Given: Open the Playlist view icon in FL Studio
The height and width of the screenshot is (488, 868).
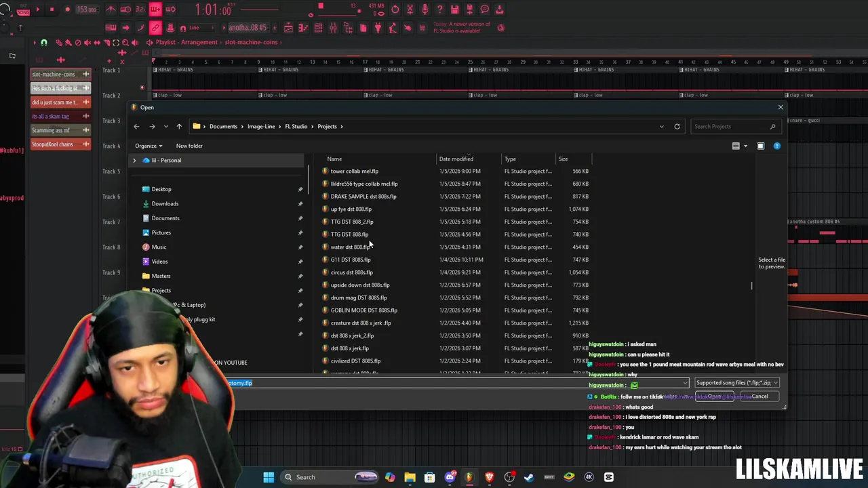Looking at the screenshot, I should coord(289,28).
